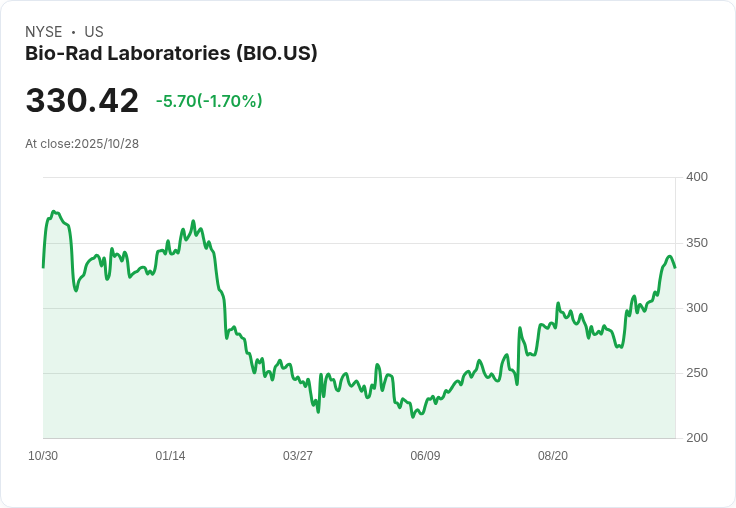
Task: Click the 350 price axis label
Action: [x=697, y=243]
